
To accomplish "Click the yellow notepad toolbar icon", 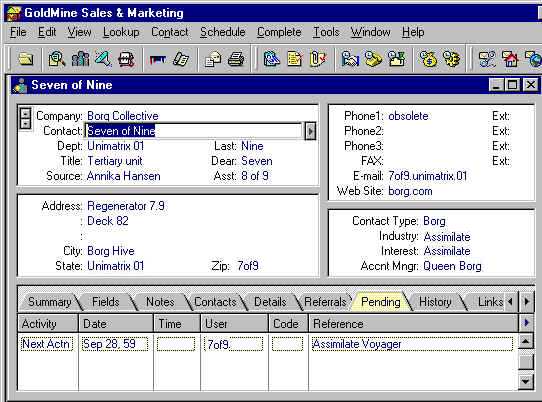I will [295, 59].
